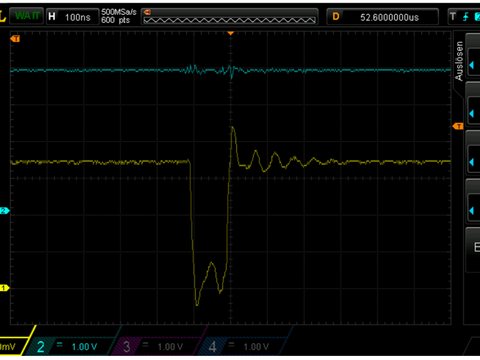Click the channel 4 1.00 V scale value
The image size is (480, 360).
[x=256, y=347]
